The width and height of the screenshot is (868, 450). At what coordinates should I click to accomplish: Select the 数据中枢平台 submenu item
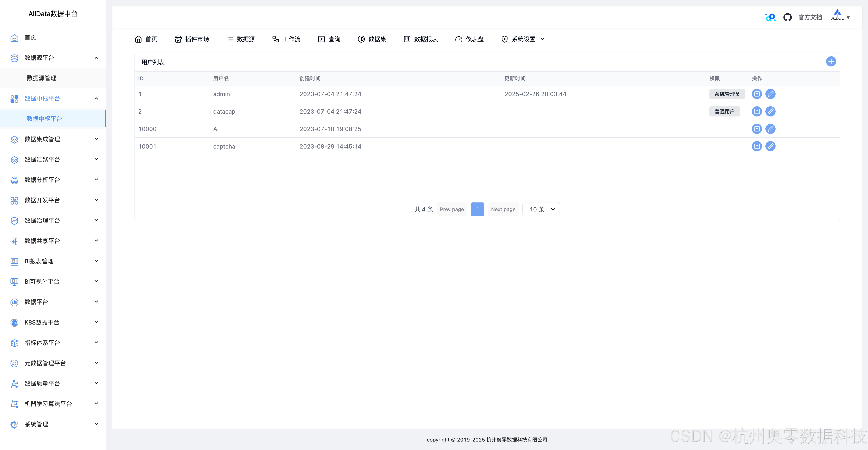[x=44, y=119]
